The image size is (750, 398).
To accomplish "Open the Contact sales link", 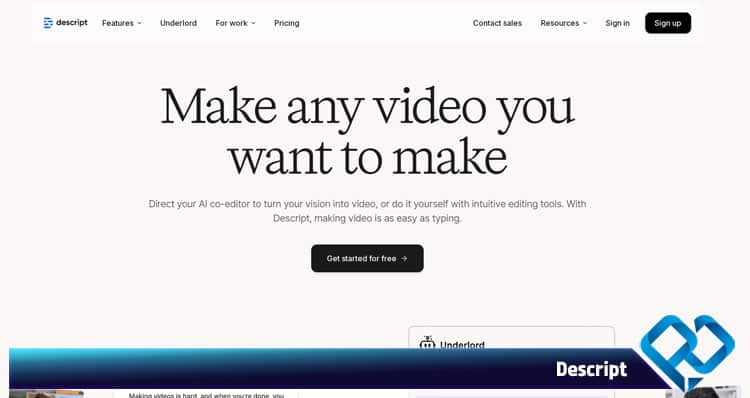I will [497, 23].
